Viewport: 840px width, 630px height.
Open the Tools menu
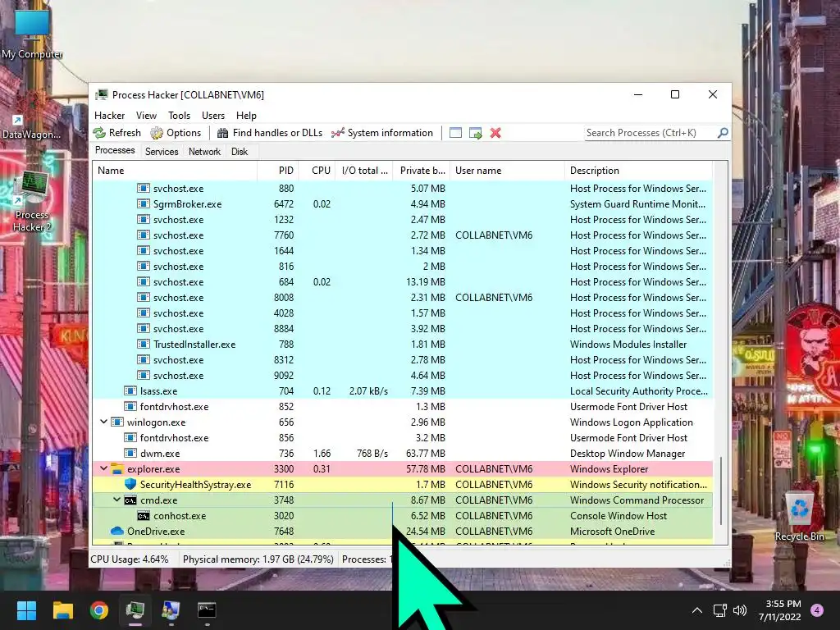pos(179,116)
